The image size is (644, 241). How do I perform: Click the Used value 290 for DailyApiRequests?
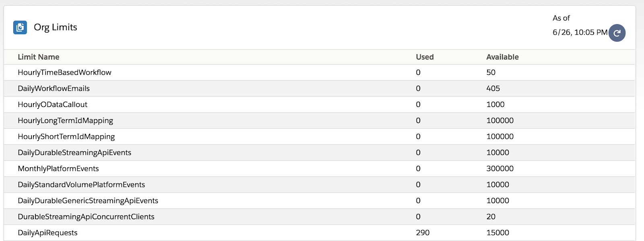[x=423, y=233]
